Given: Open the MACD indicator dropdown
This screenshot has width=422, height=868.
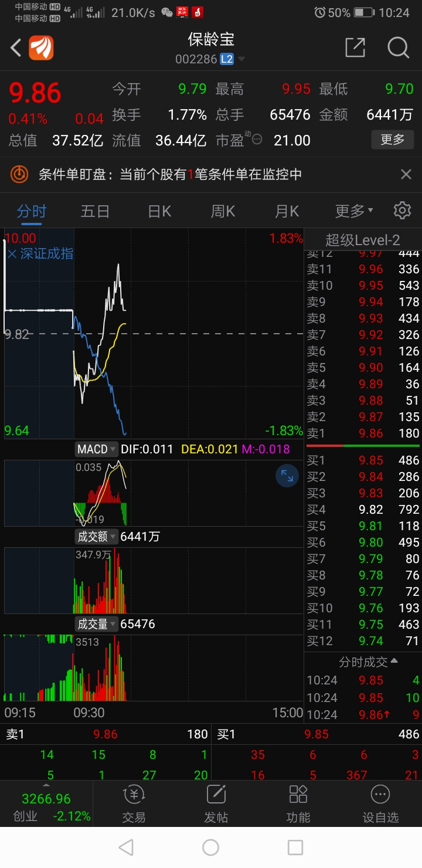Looking at the screenshot, I should (97, 449).
